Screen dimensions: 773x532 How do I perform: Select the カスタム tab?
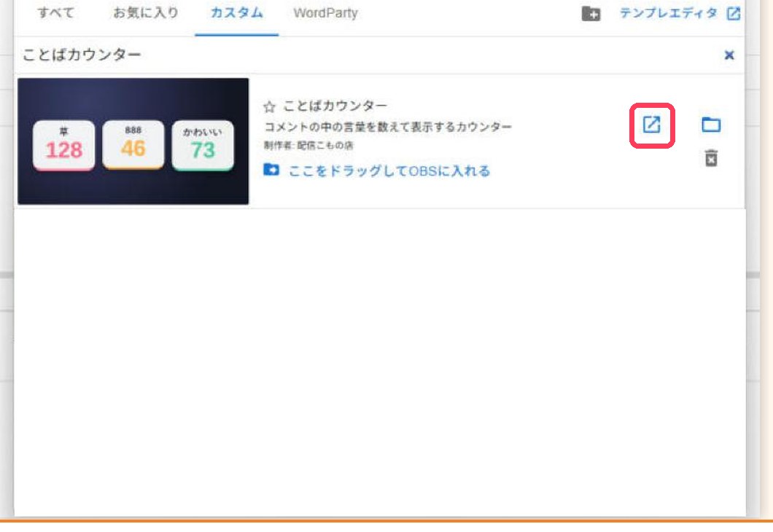pyautogui.click(x=236, y=13)
